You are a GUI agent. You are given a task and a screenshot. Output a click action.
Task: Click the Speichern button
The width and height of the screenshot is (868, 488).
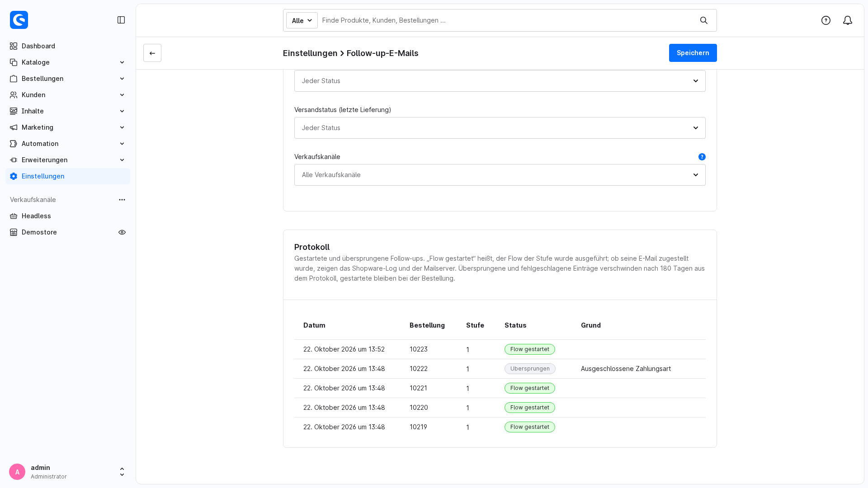tap(693, 53)
